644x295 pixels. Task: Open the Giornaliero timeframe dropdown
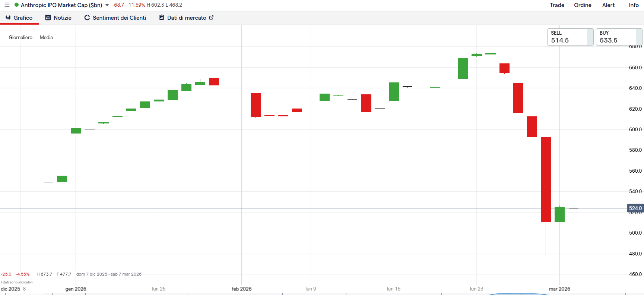point(20,37)
